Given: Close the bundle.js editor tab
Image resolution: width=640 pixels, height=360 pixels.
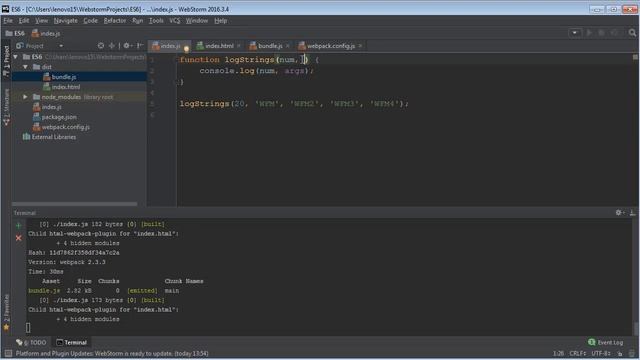Looking at the screenshot, I should pyautogui.click(x=288, y=46).
